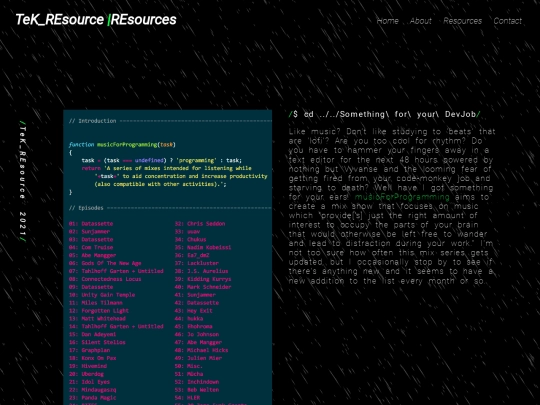Screen dimensions: 540x405
Task: Click episode '01: Datassette'
Action: click(x=91, y=224)
